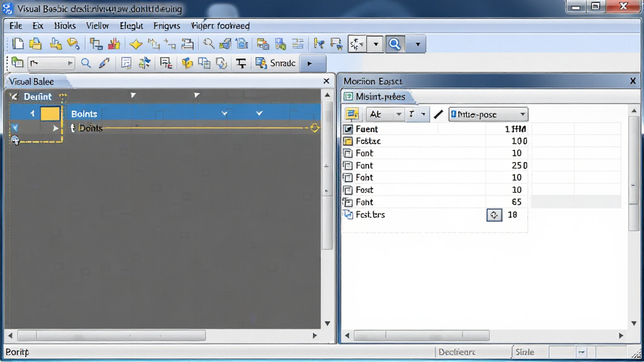Image resolution: width=644 pixels, height=362 pixels.
Task: Open the Viellor menu
Action: tap(97, 26)
